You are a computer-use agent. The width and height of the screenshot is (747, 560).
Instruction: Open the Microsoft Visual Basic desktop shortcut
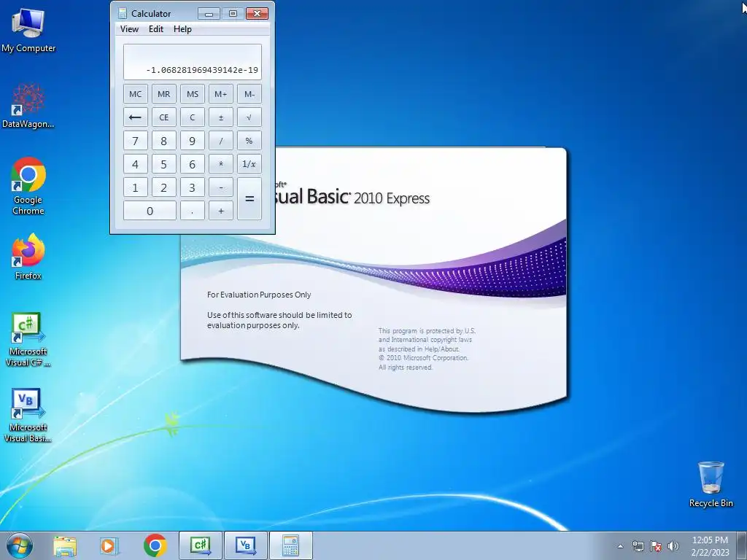point(28,416)
